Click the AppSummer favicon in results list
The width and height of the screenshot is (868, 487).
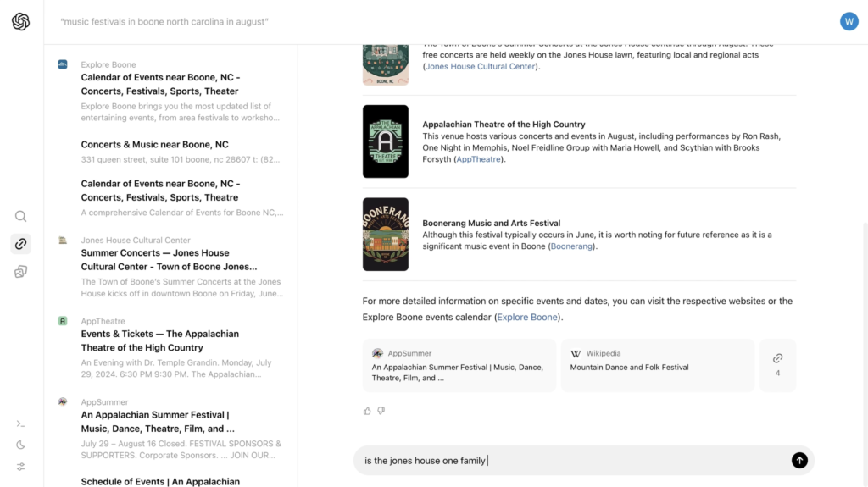63,401
